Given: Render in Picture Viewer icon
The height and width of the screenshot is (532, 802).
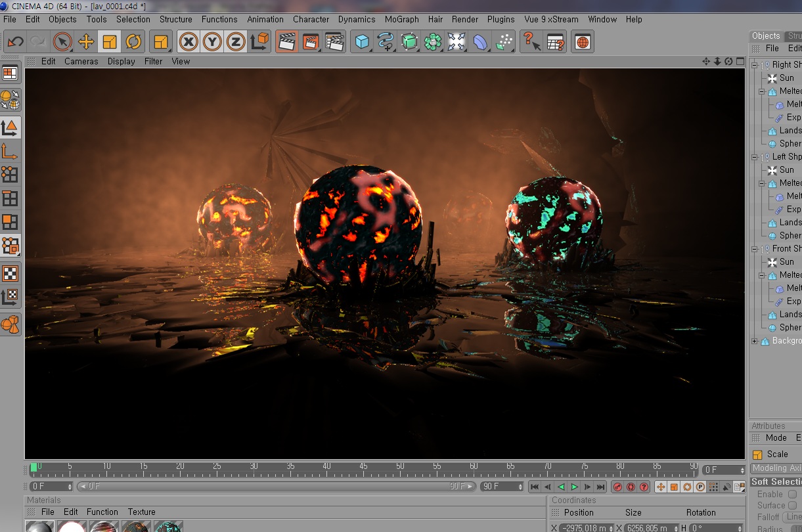Looking at the screenshot, I should point(311,42).
